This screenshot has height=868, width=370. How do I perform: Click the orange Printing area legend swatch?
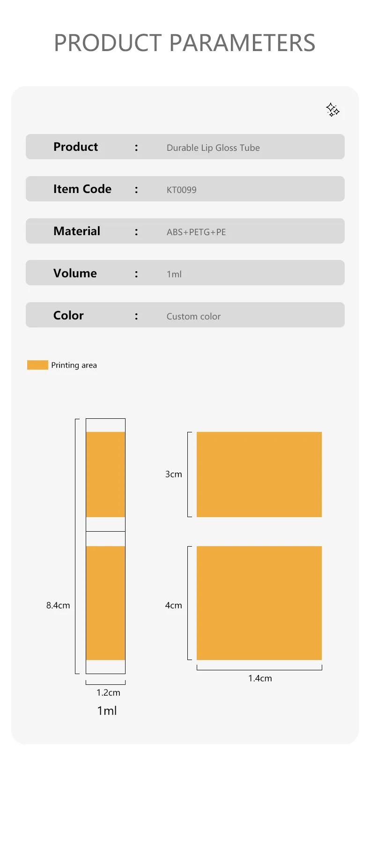click(37, 365)
